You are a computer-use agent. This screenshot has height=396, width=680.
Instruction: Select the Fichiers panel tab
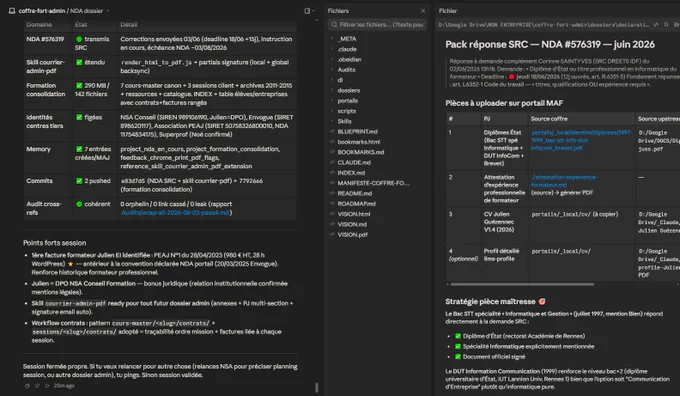[338, 11]
